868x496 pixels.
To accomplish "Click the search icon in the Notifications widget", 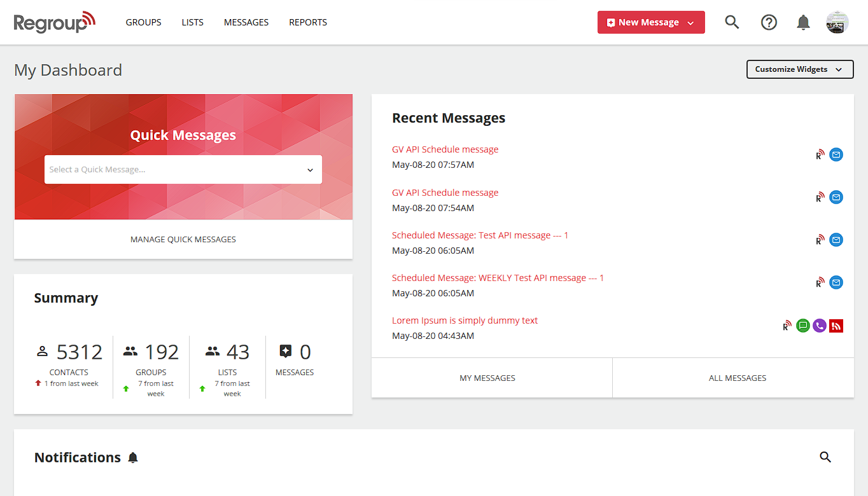I will pos(825,457).
